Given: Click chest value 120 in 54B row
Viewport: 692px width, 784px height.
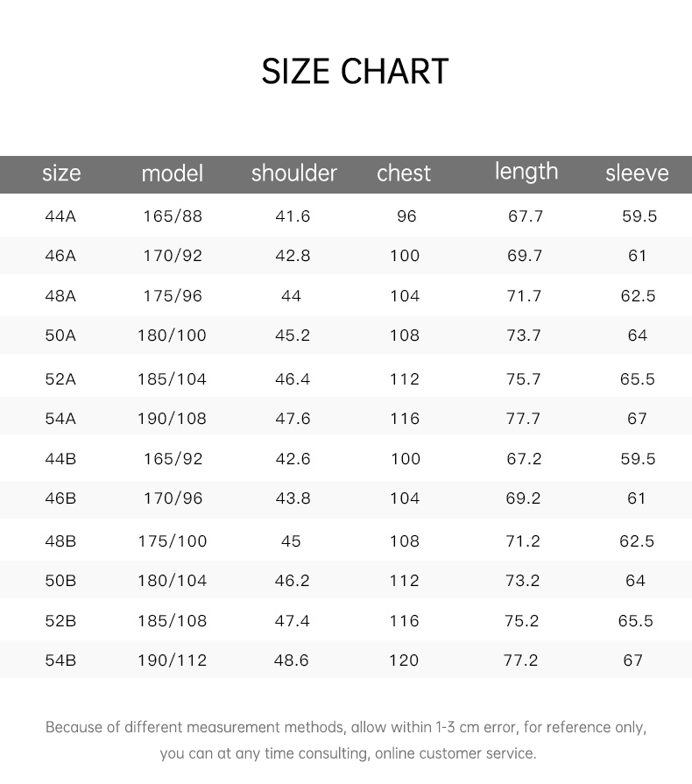Looking at the screenshot, I should (404, 660).
